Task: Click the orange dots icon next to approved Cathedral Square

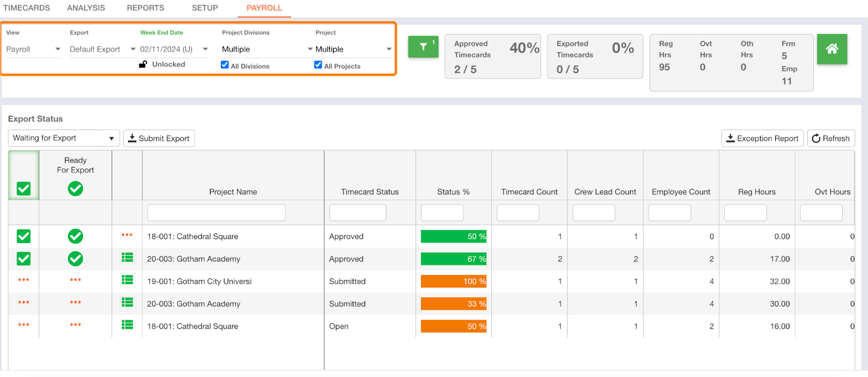Action: [127, 235]
